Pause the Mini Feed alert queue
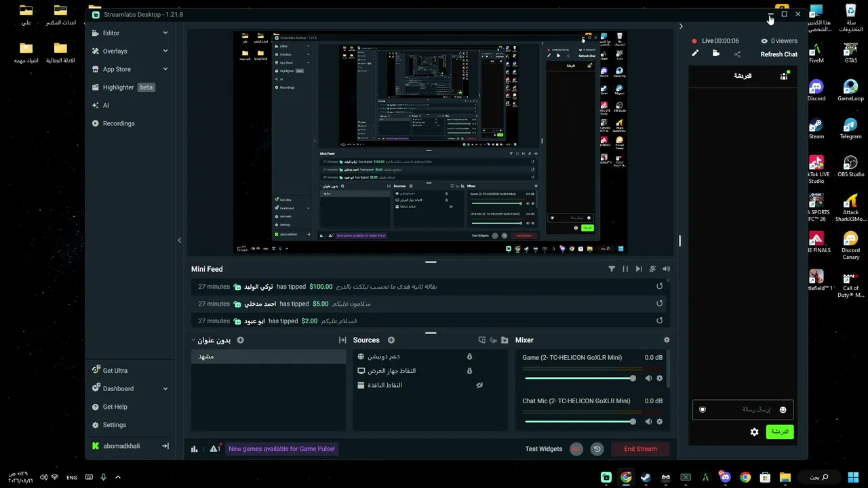The image size is (868, 488). click(x=625, y=269)
